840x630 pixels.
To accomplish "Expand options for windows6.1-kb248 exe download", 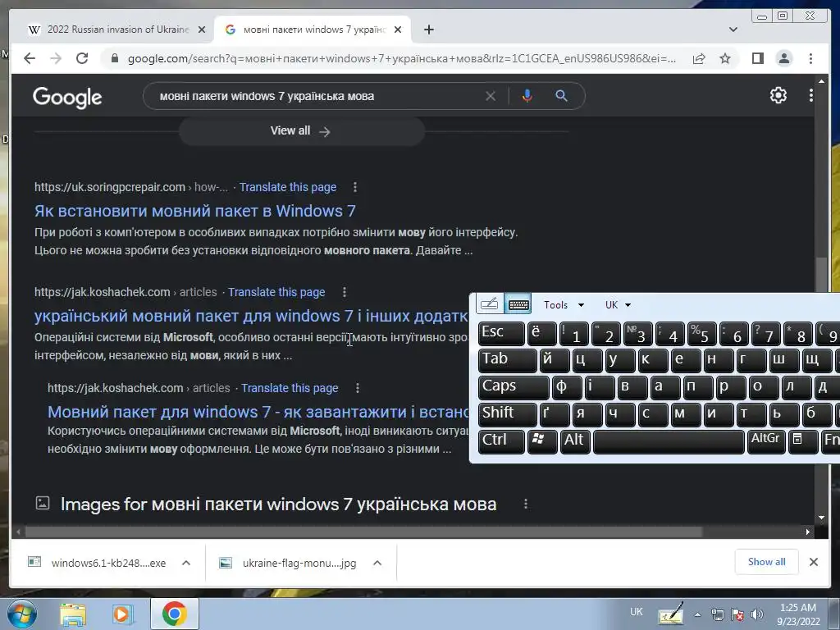I will point(186,563).
